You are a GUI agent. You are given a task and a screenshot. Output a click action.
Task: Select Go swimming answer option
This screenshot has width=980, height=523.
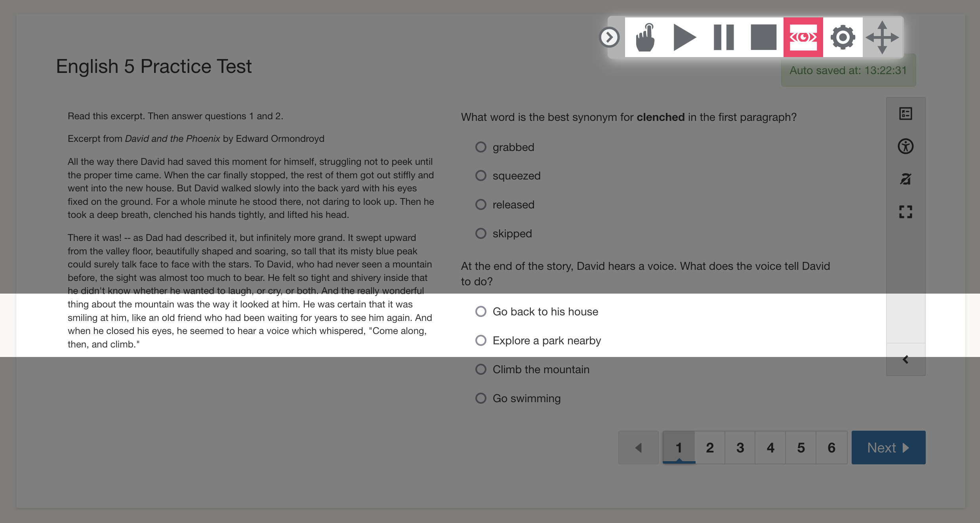pos(480,398)
